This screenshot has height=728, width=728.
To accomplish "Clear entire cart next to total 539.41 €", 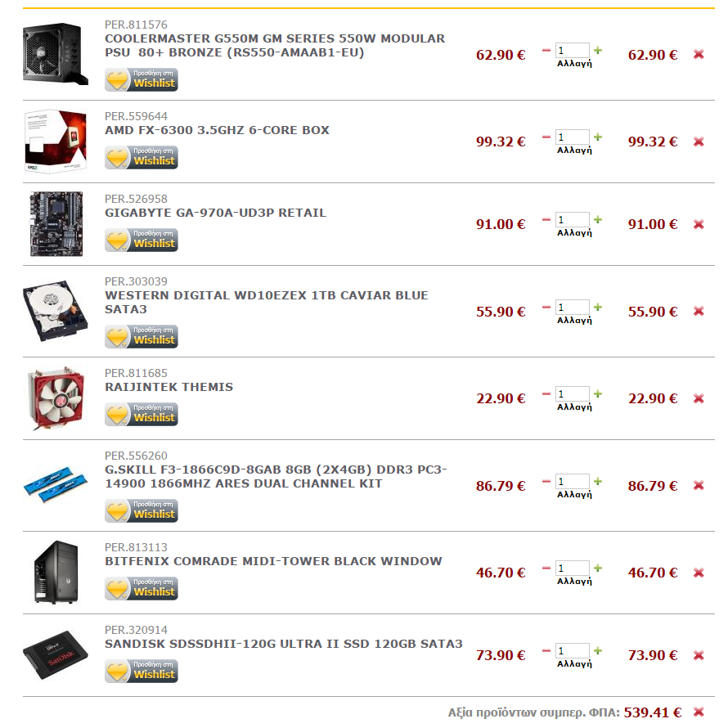I will pos(699,712).
